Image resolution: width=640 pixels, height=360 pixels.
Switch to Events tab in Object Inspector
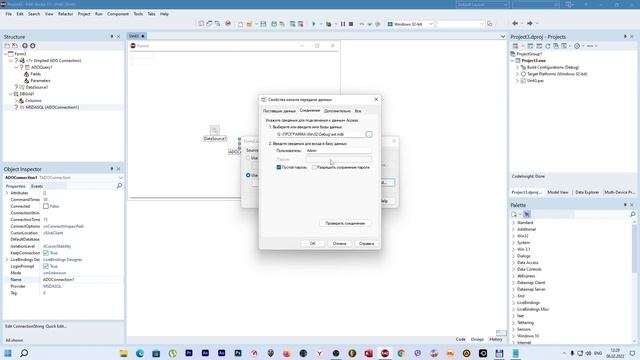point(37,186)
